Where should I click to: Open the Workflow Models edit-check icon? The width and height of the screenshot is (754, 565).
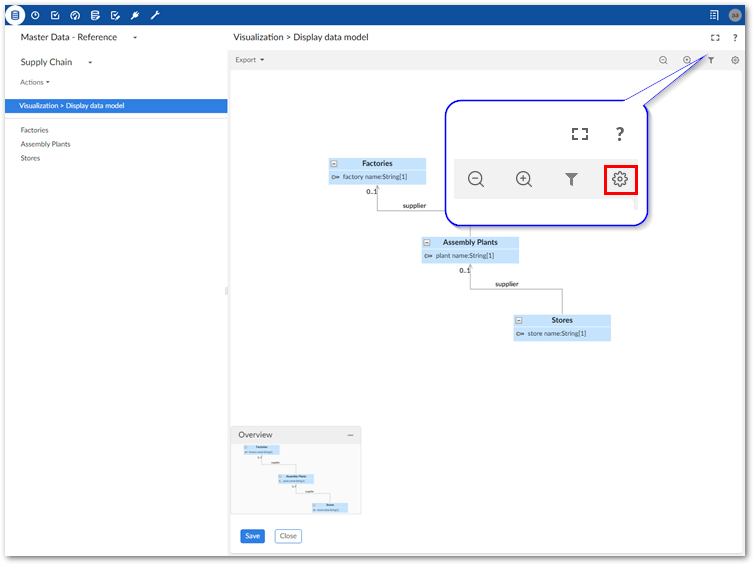pos(115,15)
